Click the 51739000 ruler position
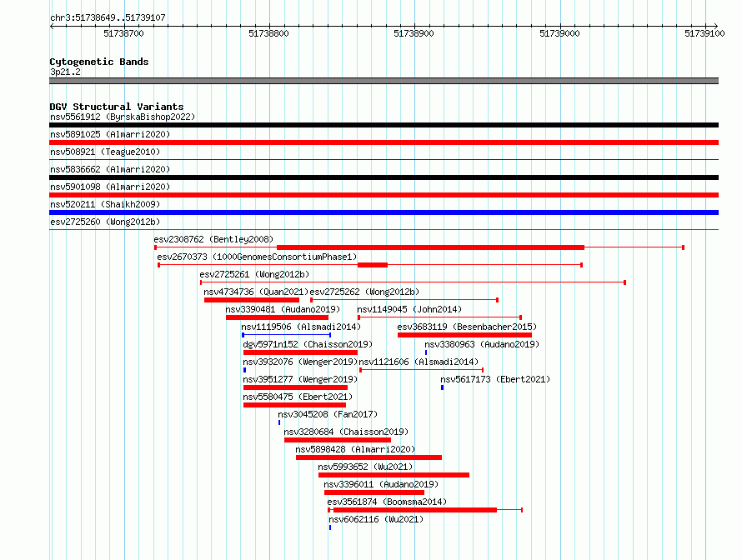 (559, 33)
